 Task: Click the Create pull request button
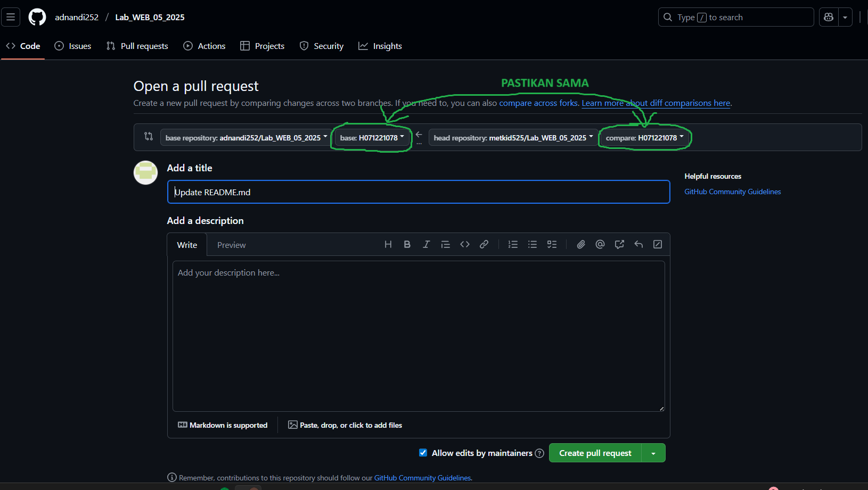pyautogui.click(x=595, y=453)
